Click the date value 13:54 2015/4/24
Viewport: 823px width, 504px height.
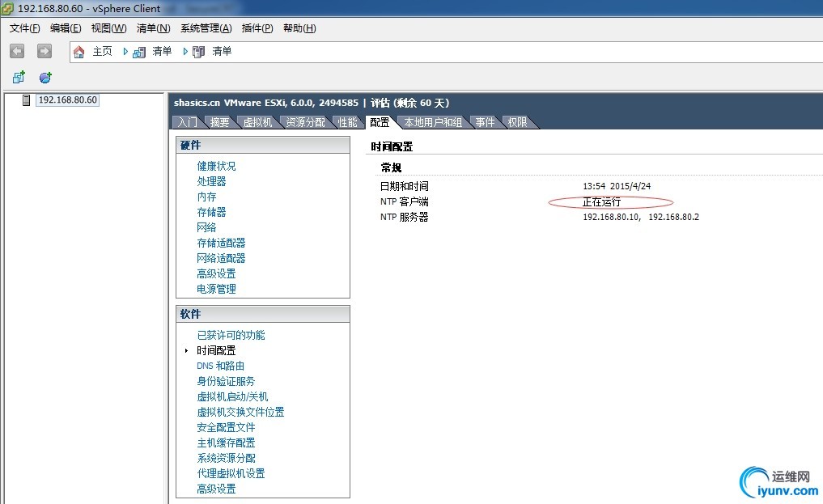click(617, 186)
